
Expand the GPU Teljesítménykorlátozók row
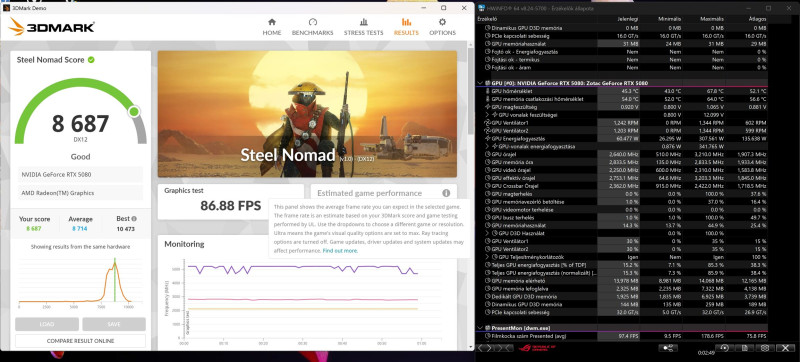tap(487, 257)
